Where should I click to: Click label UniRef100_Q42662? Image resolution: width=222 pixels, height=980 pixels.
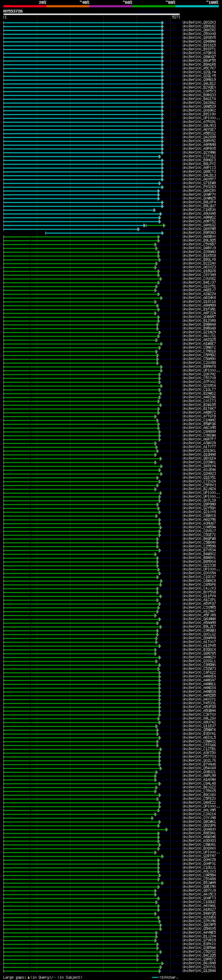click(199, 103)
